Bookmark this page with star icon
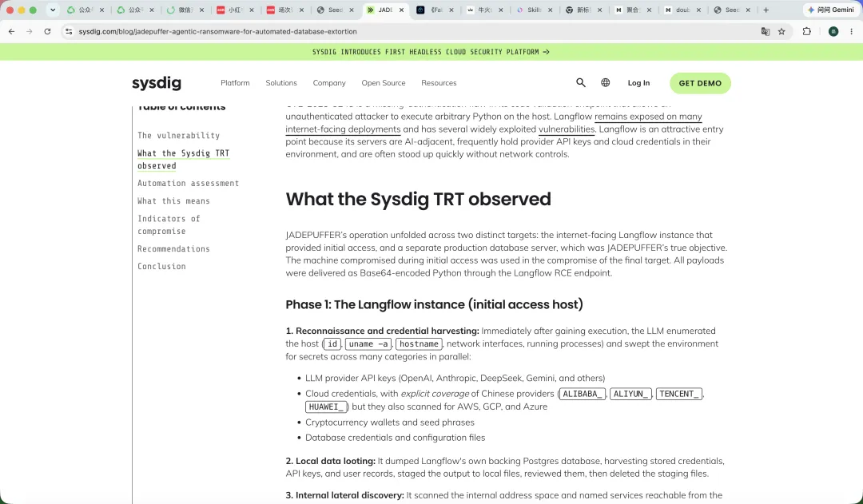This screenshot has width=863, height=504. [x=781, y=31]
